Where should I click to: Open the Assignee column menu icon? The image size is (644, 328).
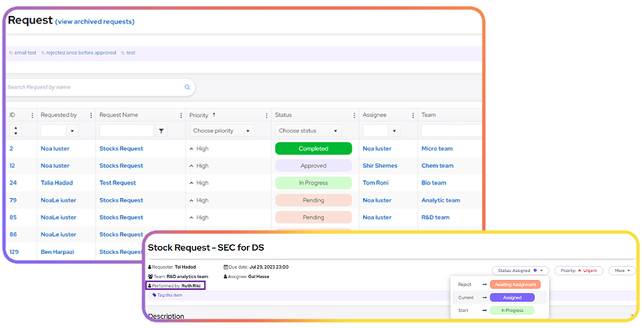tap(412, 115)
